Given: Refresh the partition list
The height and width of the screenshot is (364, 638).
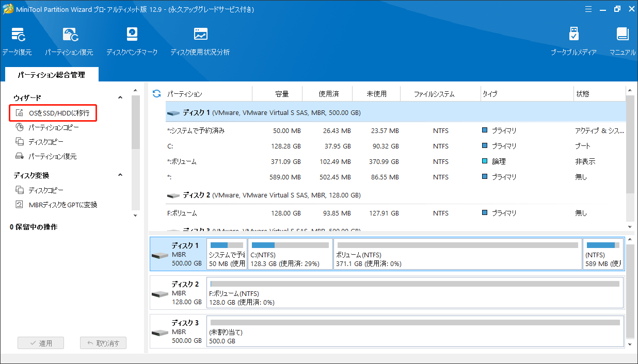Looking at the screenshot, I should pos(157,94).
